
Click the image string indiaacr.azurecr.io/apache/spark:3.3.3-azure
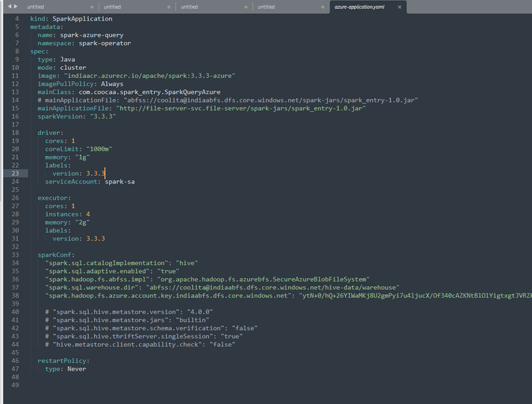[x=150, y=76]
